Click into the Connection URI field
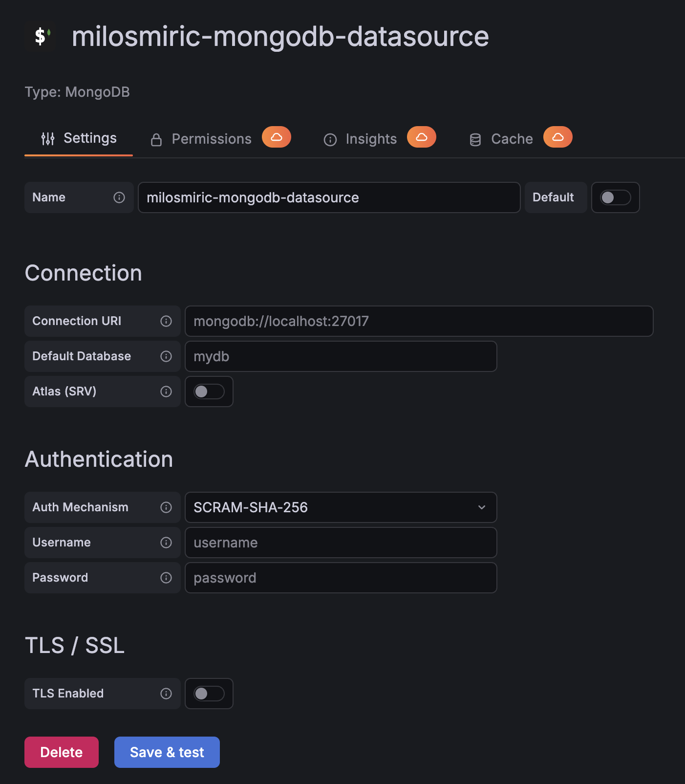This screenshot has height=784, width=685. 419,321
